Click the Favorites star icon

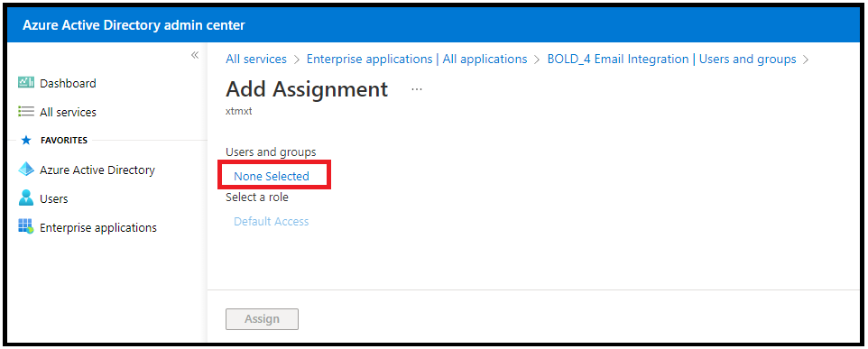click(x=25, y=141)
